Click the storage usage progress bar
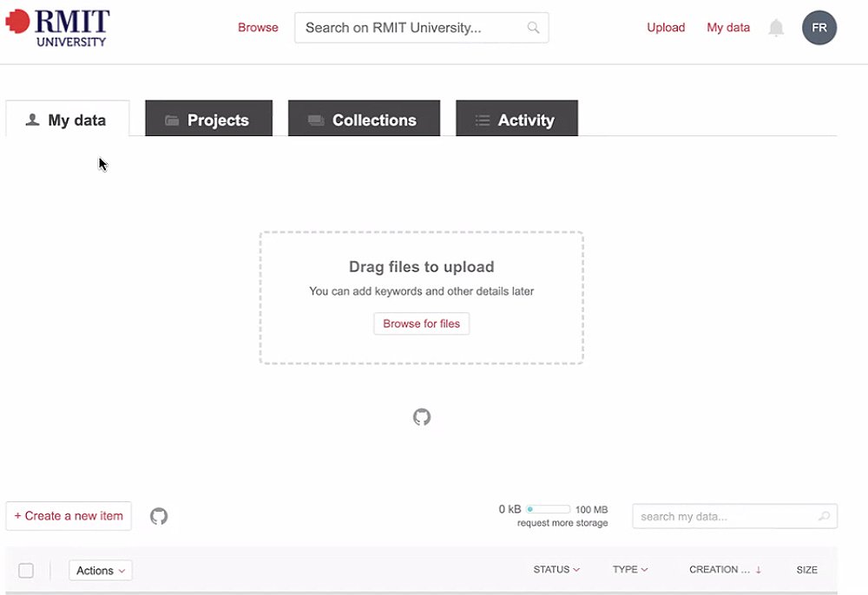The image size is (868, 595). point(549,509)
